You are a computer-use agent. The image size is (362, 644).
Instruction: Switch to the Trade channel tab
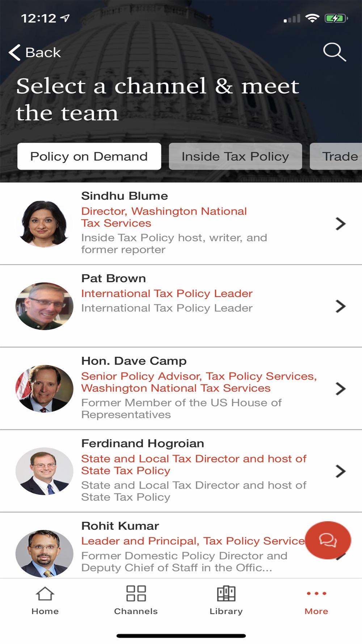coord(337,156)
